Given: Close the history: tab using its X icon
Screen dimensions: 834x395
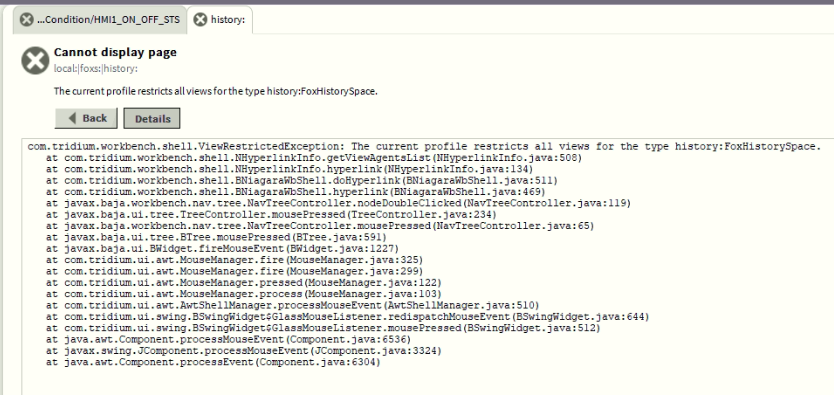Looking at the screenshot, I should [x=200, y=20].
